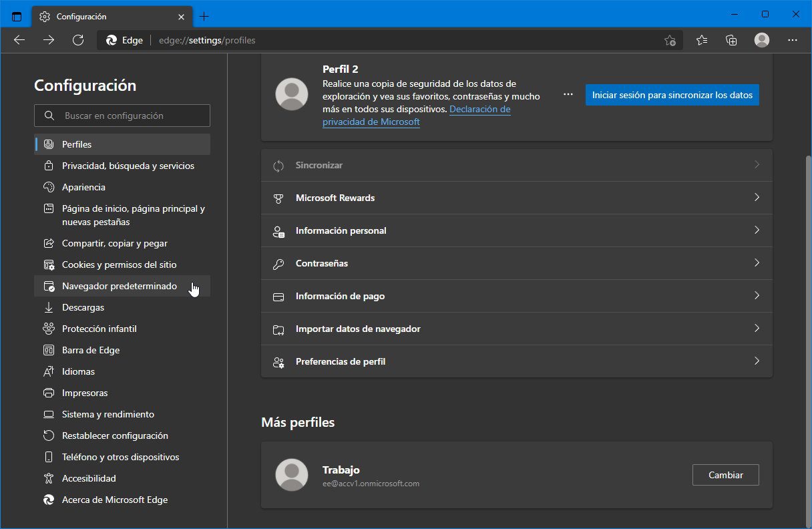812x529 pixels.
Task: Click the Apariencia palette icon
Action: pos(48,187)
